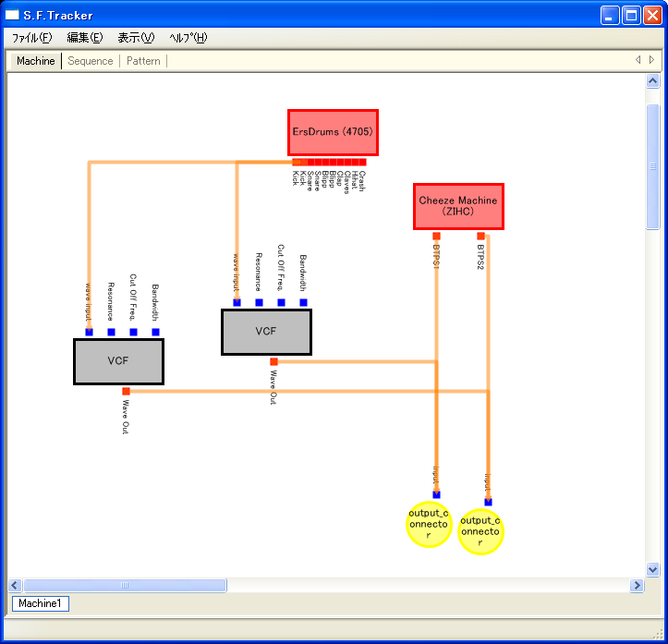Select the Cheeze Machine (ZIHC) node
This screenshot has width=668, height=644.
458,206
